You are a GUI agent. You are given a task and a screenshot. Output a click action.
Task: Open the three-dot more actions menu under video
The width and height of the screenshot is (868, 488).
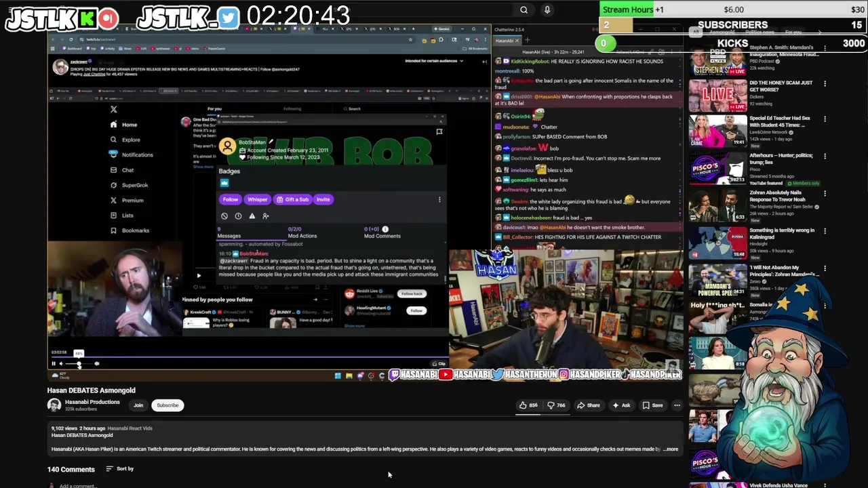[x=677, y=405]
